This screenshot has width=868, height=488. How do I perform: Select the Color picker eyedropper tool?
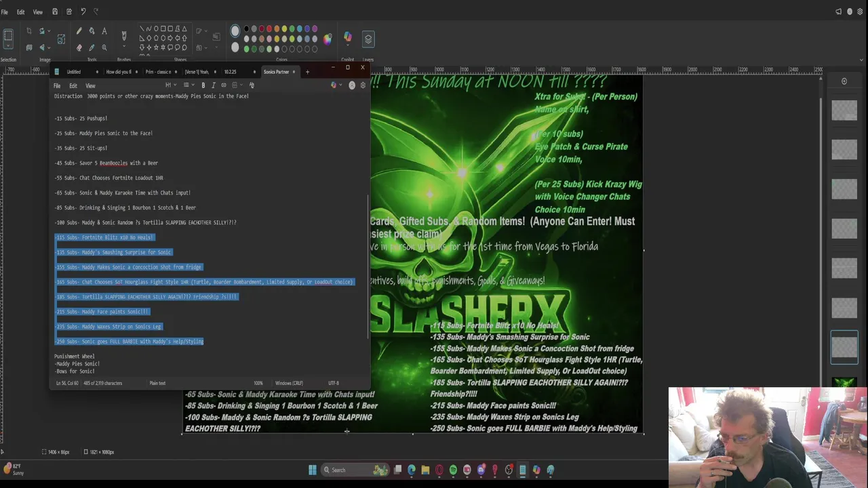click(x=92, y=47)
